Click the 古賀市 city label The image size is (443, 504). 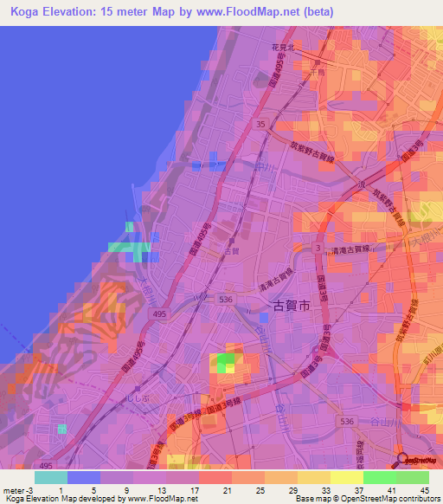[292, 306]
